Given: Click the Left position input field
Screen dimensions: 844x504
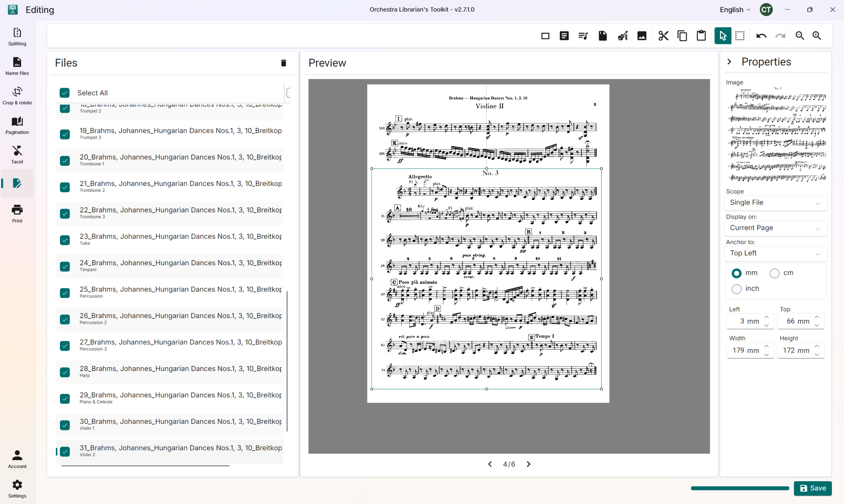Looking at the screenshot, I should pos(750,321).
